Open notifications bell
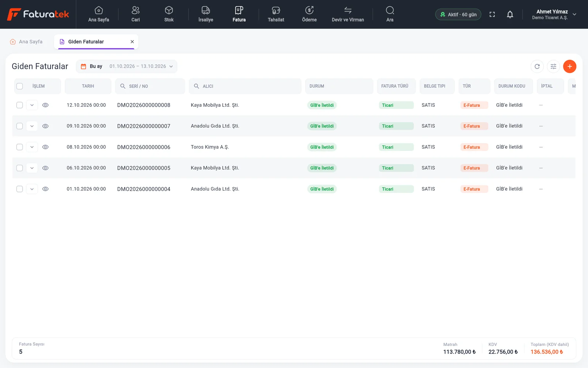 coord(510,14)
